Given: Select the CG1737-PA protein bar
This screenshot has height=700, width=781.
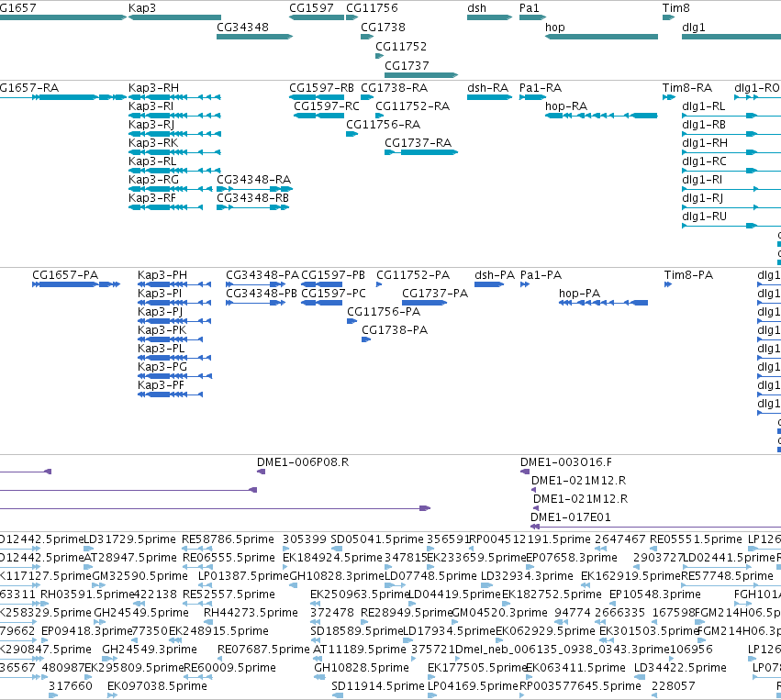Looking at the screenshot, I should click(424, 303).
